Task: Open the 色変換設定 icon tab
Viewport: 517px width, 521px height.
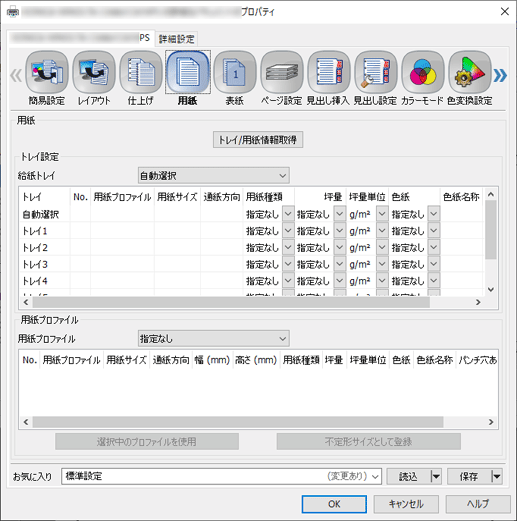Action: pyautogui.click(x=469, y=78)
